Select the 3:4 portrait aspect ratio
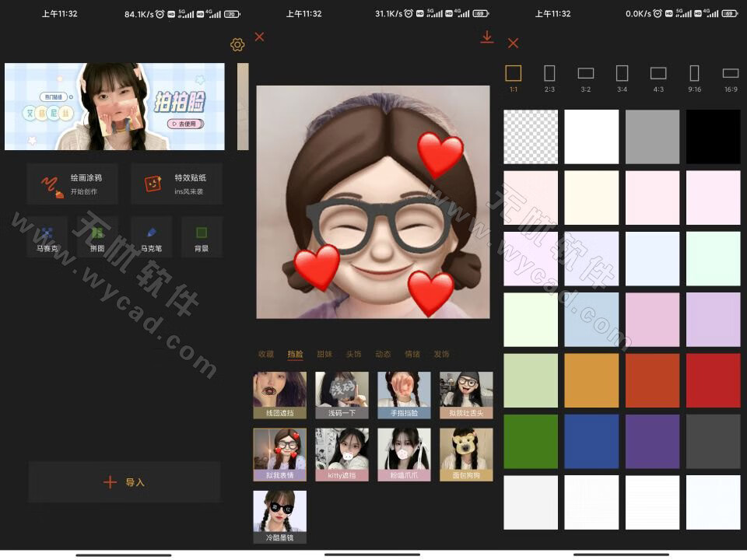The width and height of the screenshot is (747, 560). click(622, 75)
